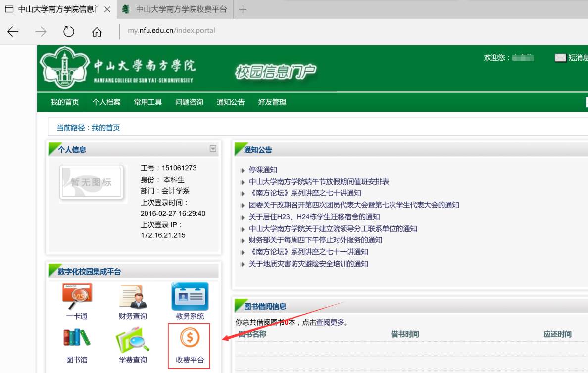The height and width of the screenshot is (373, 588).
Task: Open the 图书馆 books icon
Action: point(77,338)
